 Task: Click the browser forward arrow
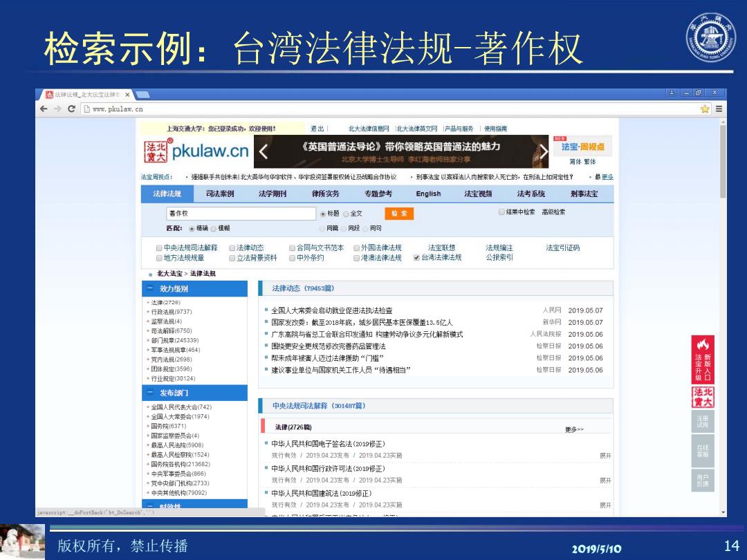click(57, 109)
